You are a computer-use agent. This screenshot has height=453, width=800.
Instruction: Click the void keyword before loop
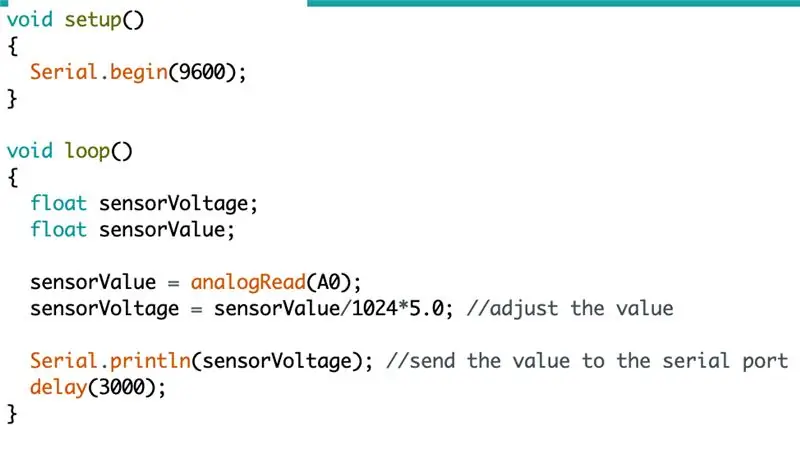pyautogui.click(x=30, y=152)
